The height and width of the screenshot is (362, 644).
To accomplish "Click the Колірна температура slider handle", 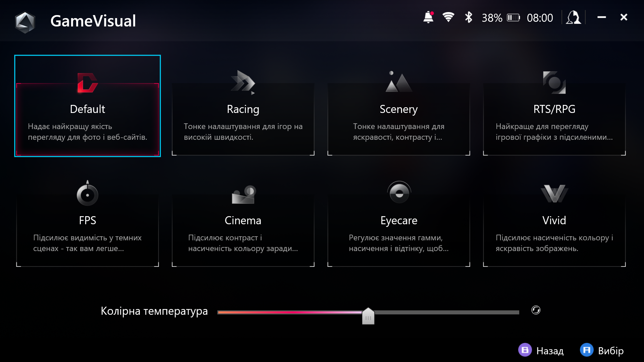I will pos(368,316).
